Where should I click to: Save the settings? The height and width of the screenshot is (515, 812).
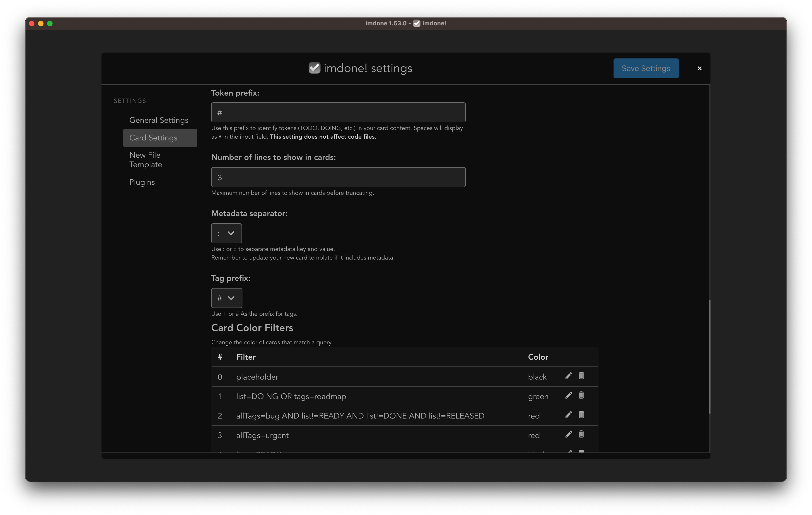point(646,68)
